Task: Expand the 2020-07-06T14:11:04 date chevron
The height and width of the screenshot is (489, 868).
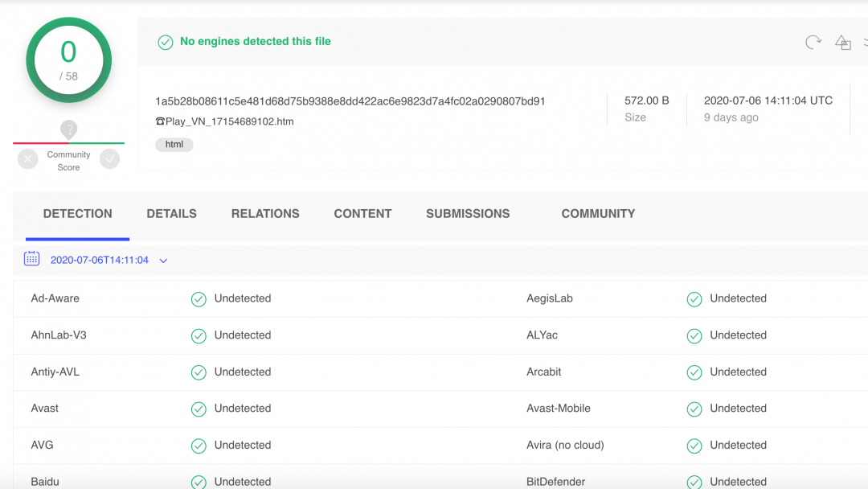Action: point(163,261)
